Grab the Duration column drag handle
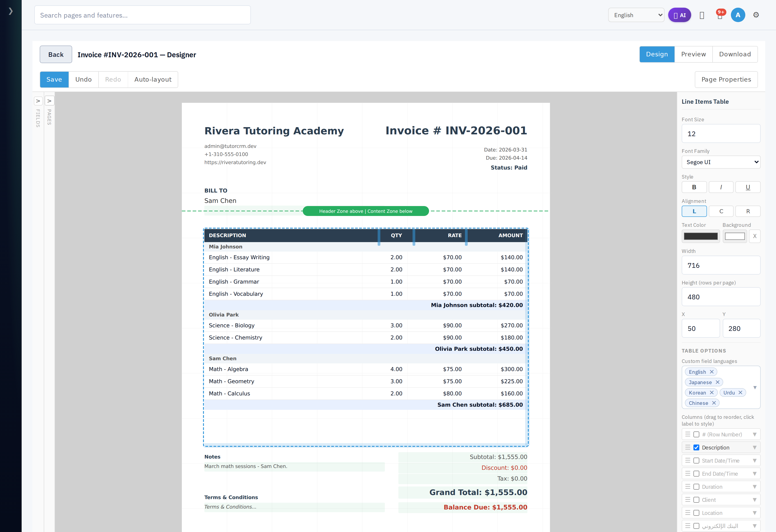Image resolution: width=776 pixels, height=532 pixels. tap(688, 487)
